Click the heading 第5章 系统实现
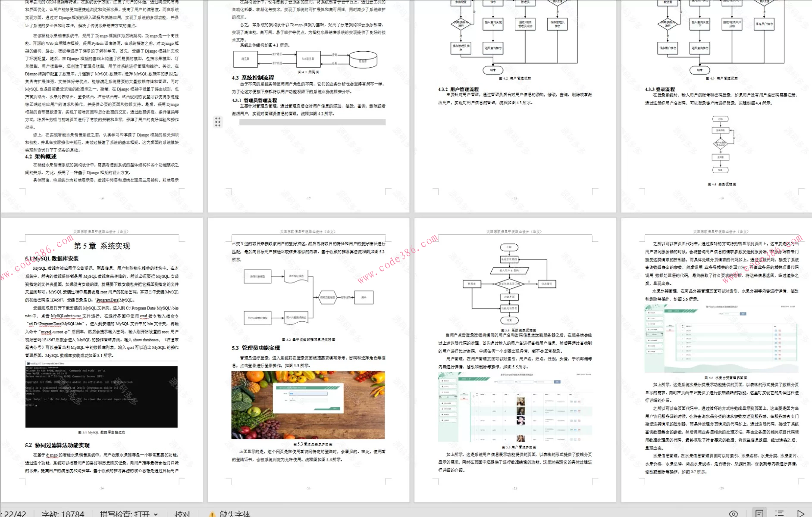The width and height of the screenshot is (812, 517). [102, 246]
